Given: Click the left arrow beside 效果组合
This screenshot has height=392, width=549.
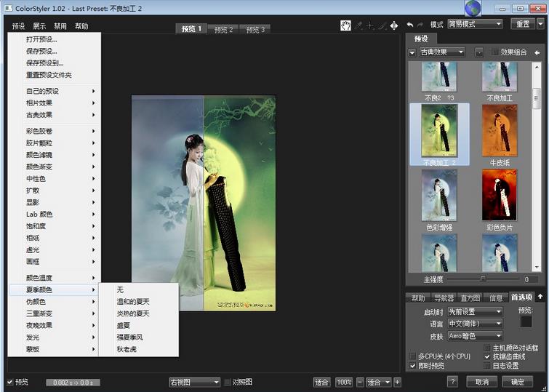Looking at the screenshot, I should pos(537,52).
